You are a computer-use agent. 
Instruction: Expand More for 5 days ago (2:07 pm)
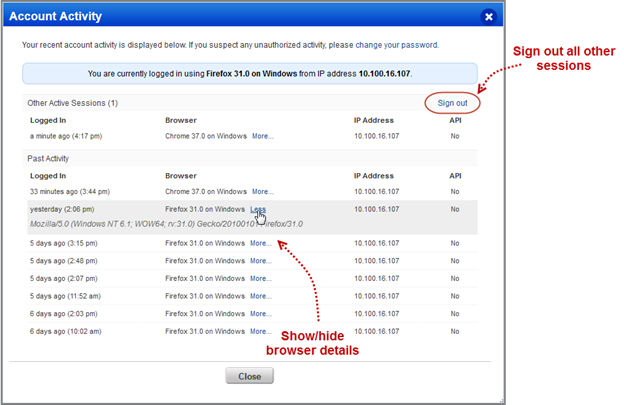click(260, 278)
